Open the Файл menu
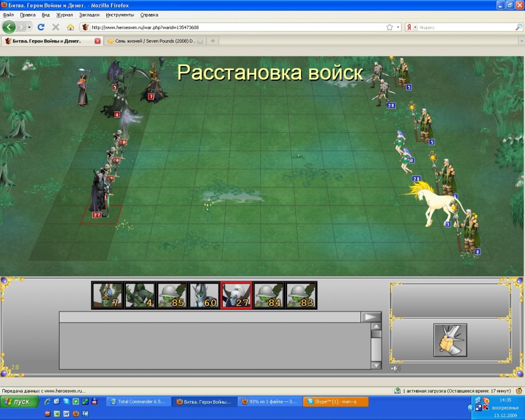The height and width of the screenshot is (420, 525). [8, 15]
